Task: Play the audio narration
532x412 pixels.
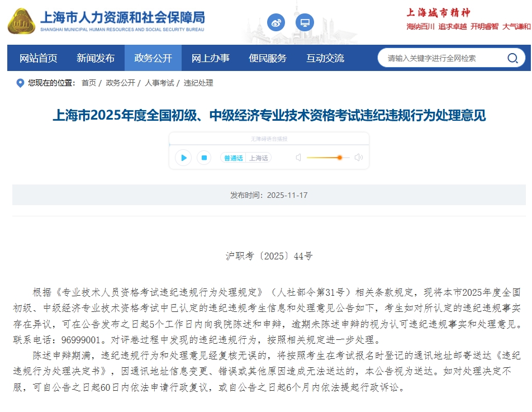Action: 183,158
